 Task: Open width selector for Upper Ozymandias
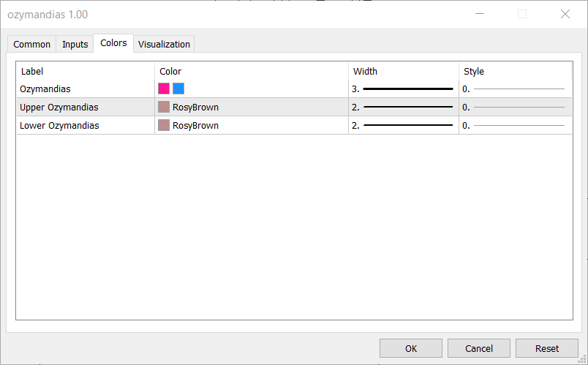pos(404,107)
